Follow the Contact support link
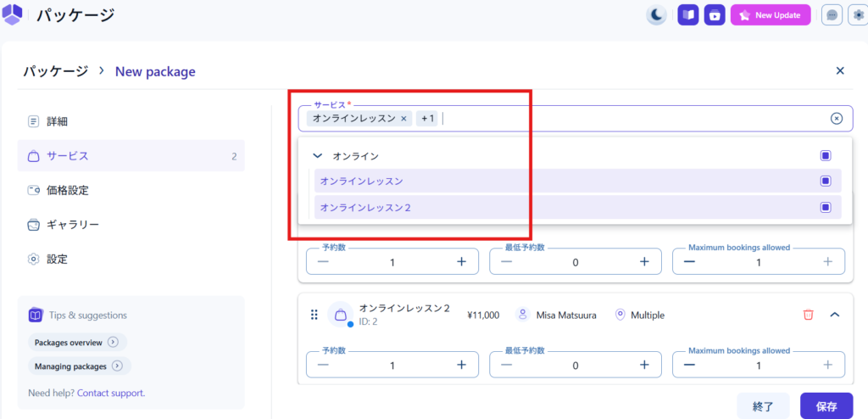Image resolution: width=868 pixels, height=419 pixels. coord(110,393)
